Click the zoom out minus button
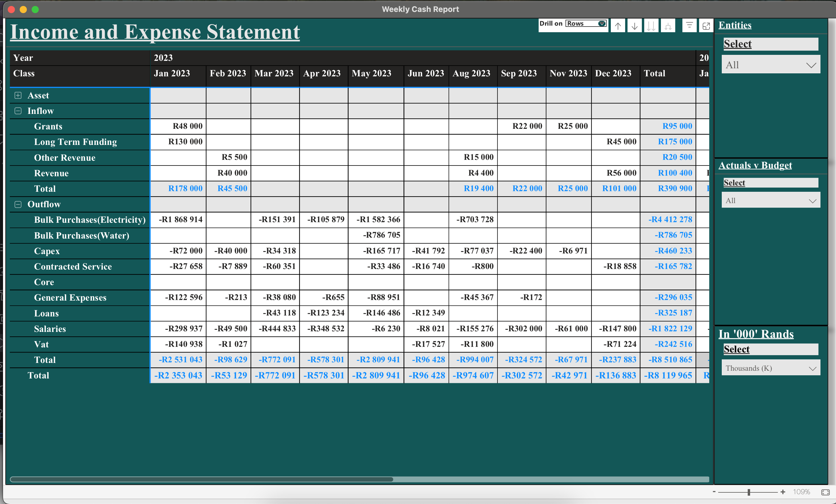This screenshot has height=504, width=836. point(714,492)
